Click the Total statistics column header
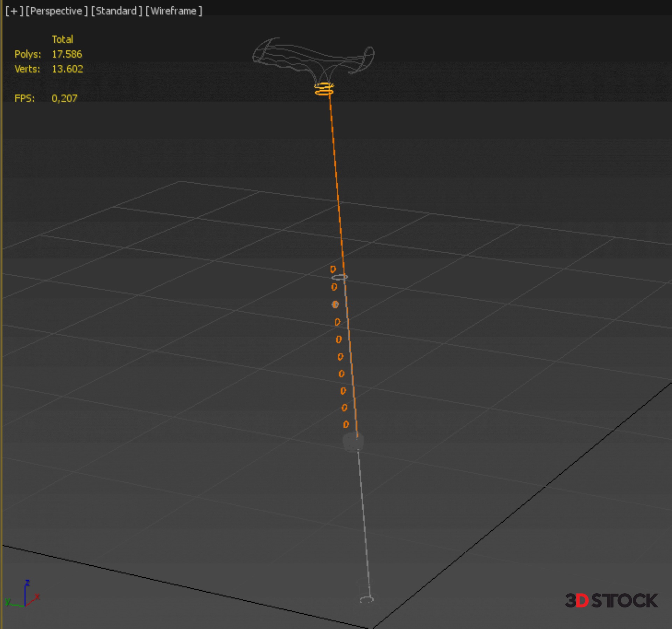The image size is (672, 629). click(62, 39)
